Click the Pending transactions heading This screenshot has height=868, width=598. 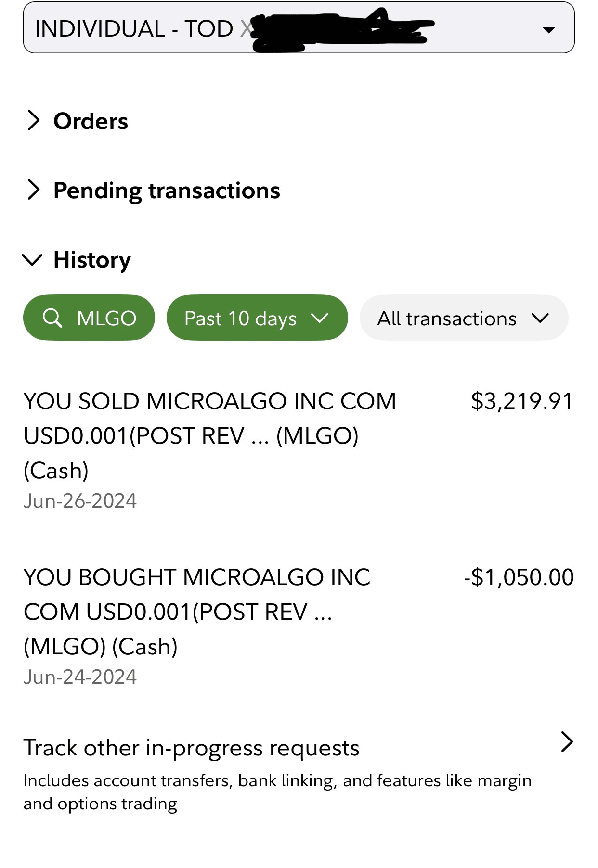(167, 190)
